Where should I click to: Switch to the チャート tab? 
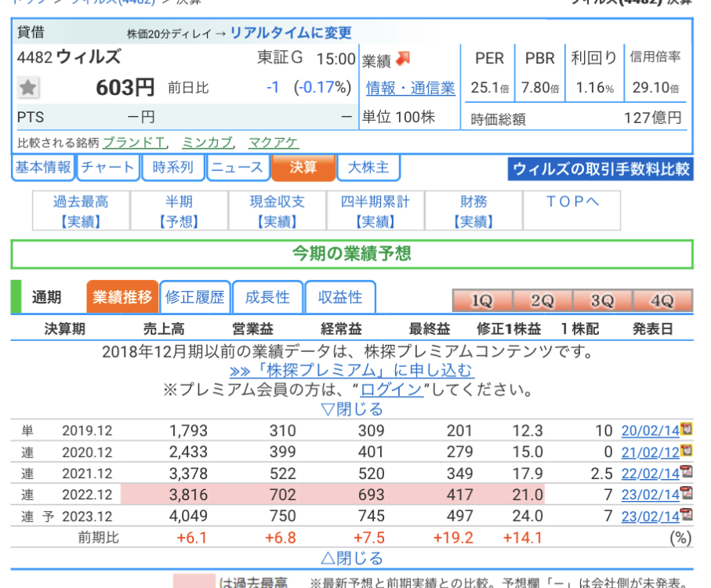[x=108, y=167]
